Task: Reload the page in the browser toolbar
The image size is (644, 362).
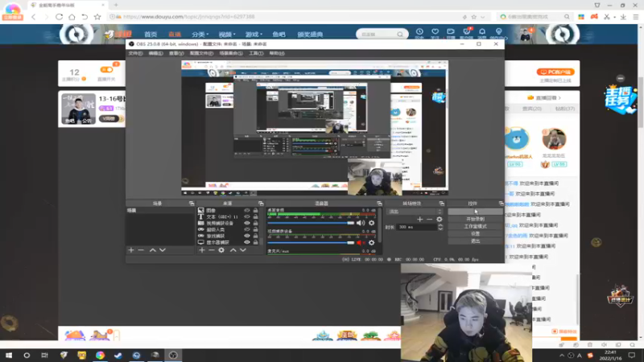Action: (x=59, y=17)
